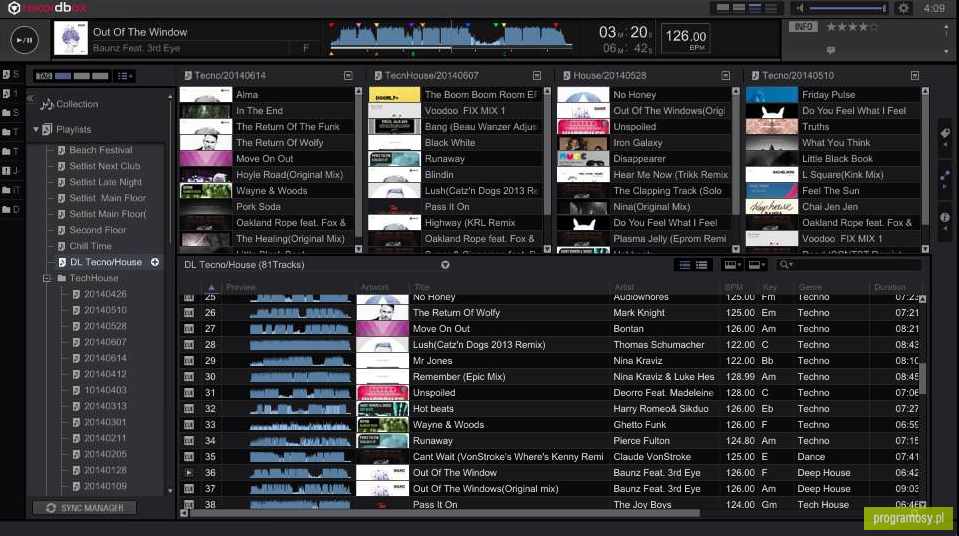Collapse the tree panel with the double arrow
This screenshot has height=536, width=959.
tap(30, 98)
